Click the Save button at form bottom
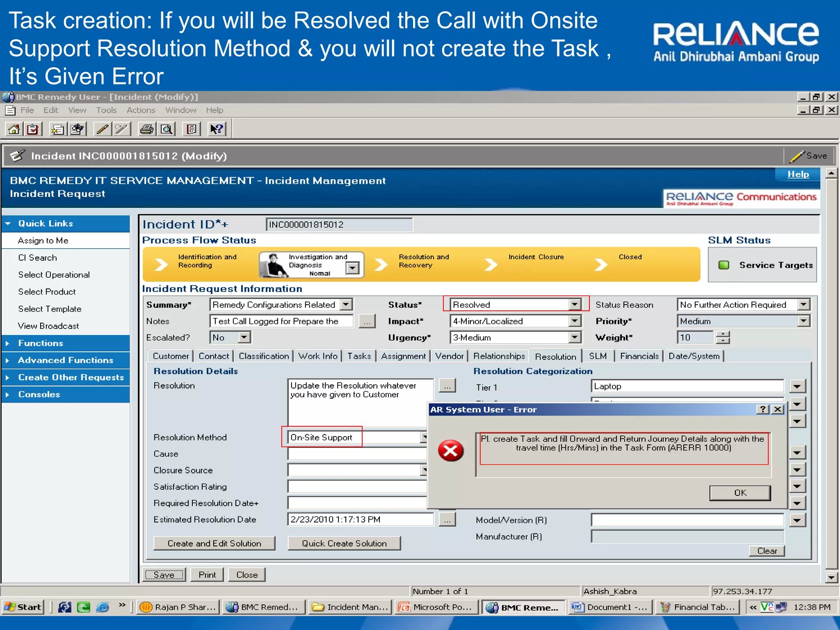Screen dimensions: 840x630 (164, 575)
